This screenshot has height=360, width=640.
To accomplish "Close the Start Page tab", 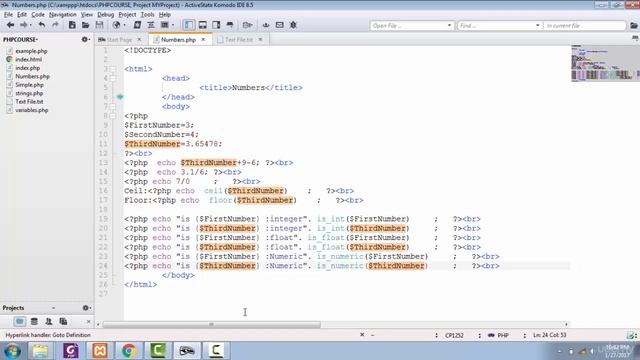I will 139,40.
